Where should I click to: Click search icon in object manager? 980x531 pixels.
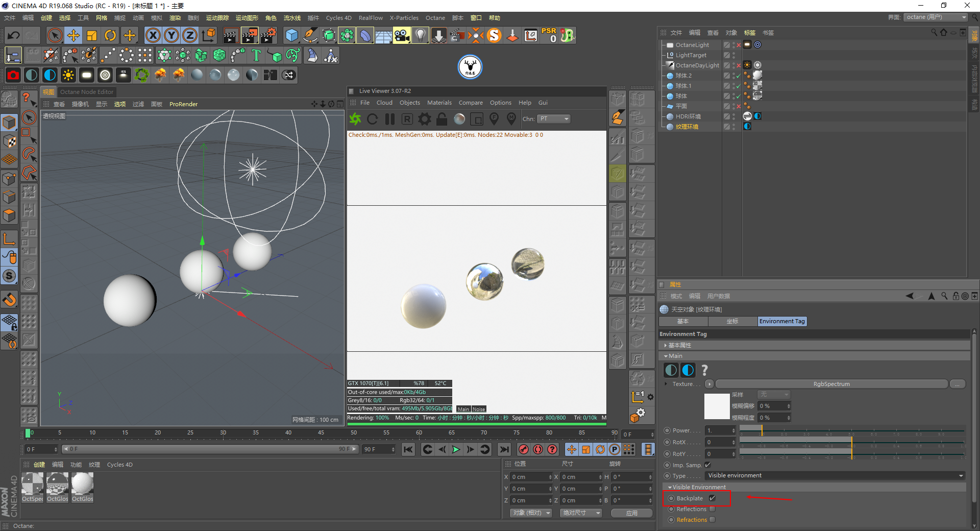pos(934,32)
